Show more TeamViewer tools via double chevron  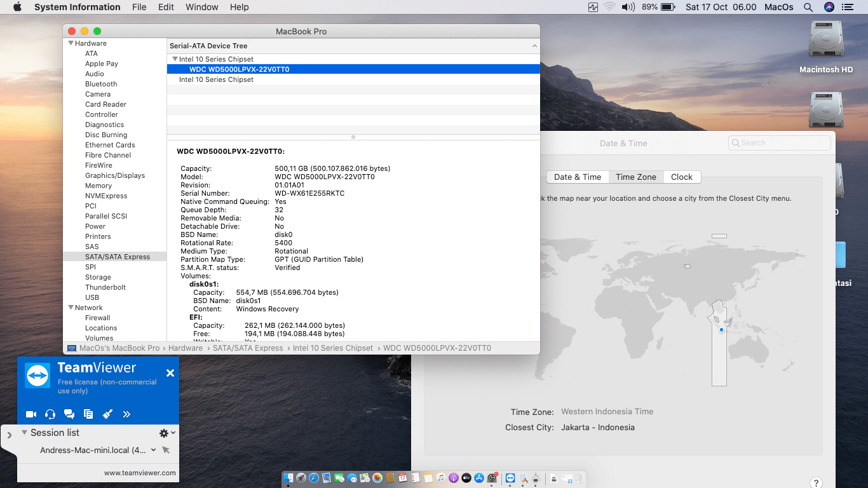point(126,414)
